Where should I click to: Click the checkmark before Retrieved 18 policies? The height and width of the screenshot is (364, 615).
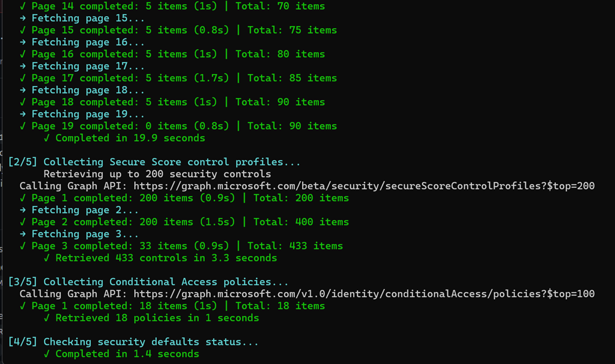47,318
